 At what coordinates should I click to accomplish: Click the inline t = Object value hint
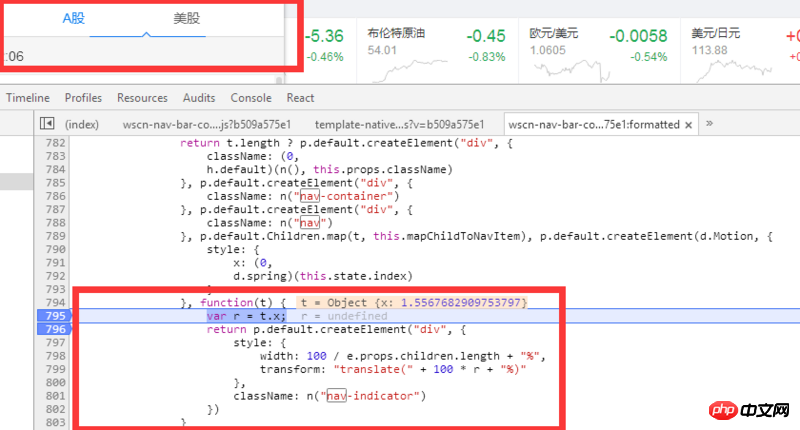click(x=411, y=302)
